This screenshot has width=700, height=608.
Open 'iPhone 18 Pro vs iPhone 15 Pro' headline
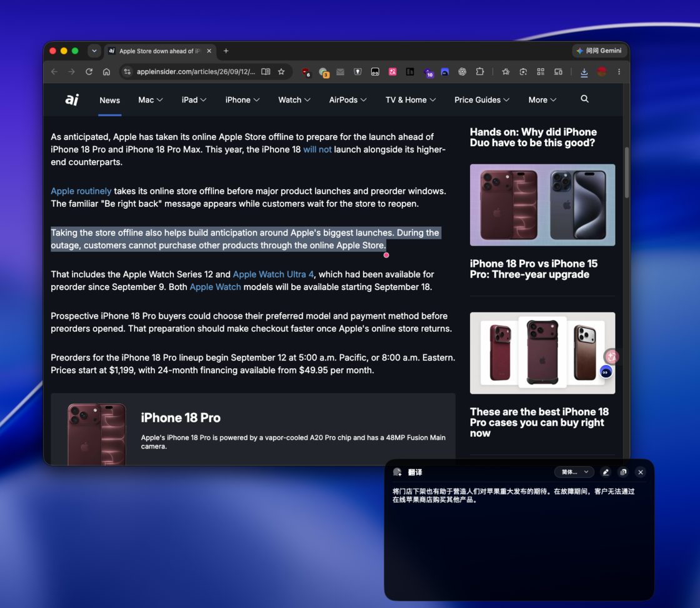pos(534,269)
